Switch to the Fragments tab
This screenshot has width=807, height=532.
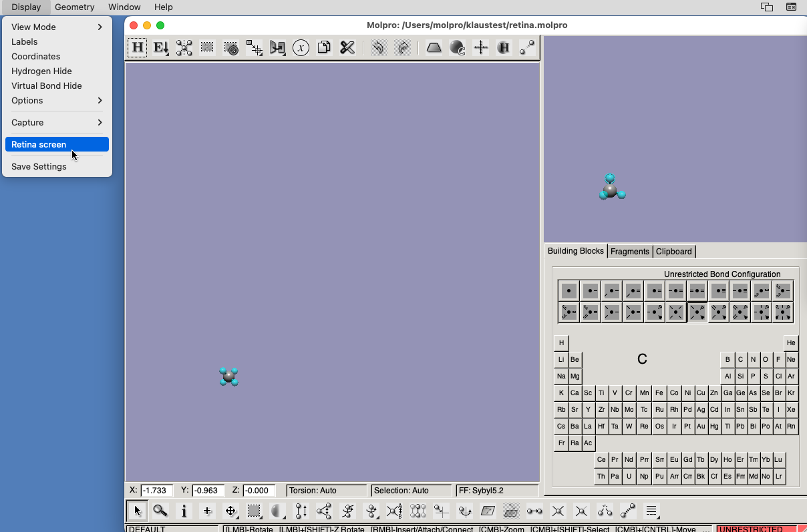coord(630,251)
